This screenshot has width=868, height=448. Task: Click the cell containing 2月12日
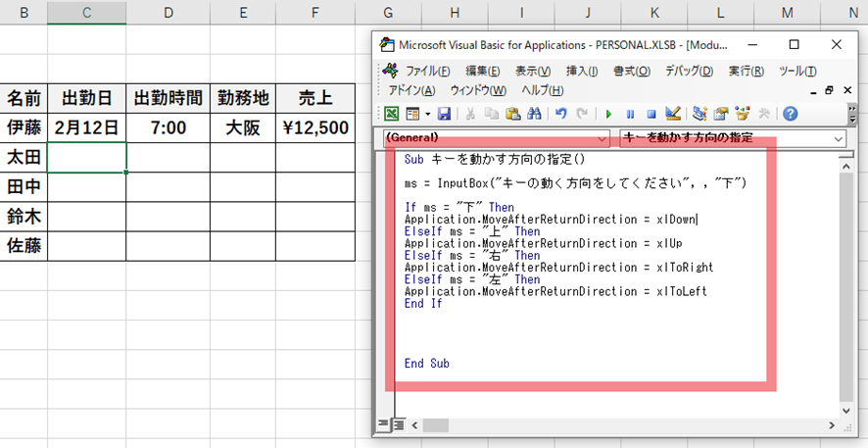pyautogui.click(x=87, y=127)
